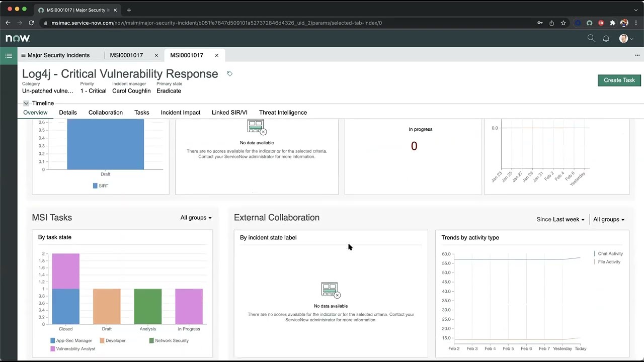This screenshot has height=362, width=644.
Task: Click the category value Un-patched vulne…
Action: click(48, 91)
